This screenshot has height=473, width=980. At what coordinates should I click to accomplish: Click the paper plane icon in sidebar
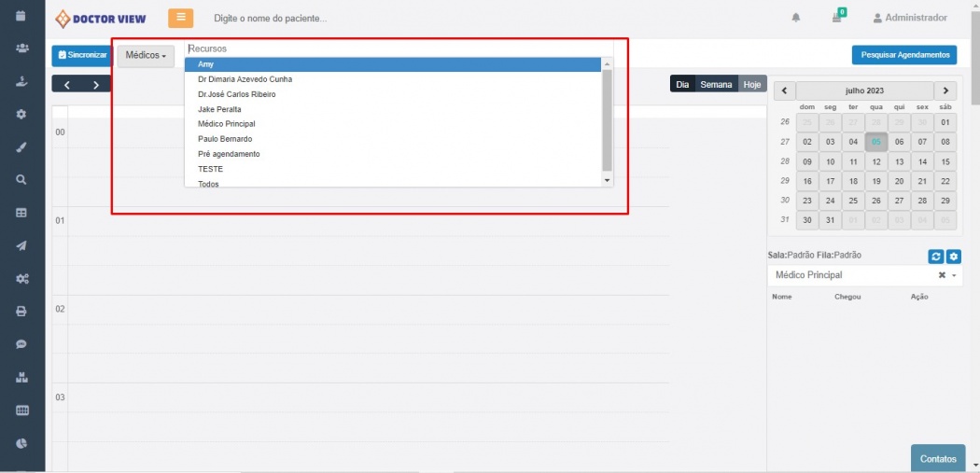pyautogui.click(x=21, y=245)
